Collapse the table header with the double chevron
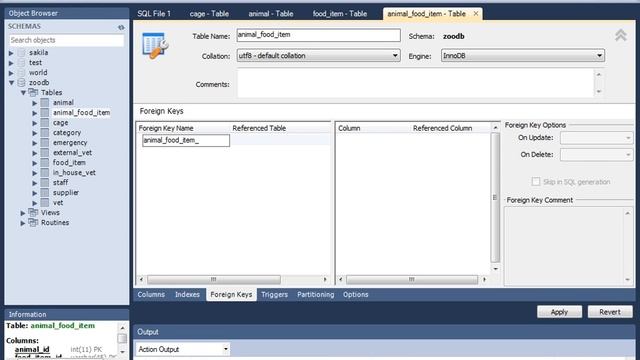The image size is (640, 360). click(621, 35)
